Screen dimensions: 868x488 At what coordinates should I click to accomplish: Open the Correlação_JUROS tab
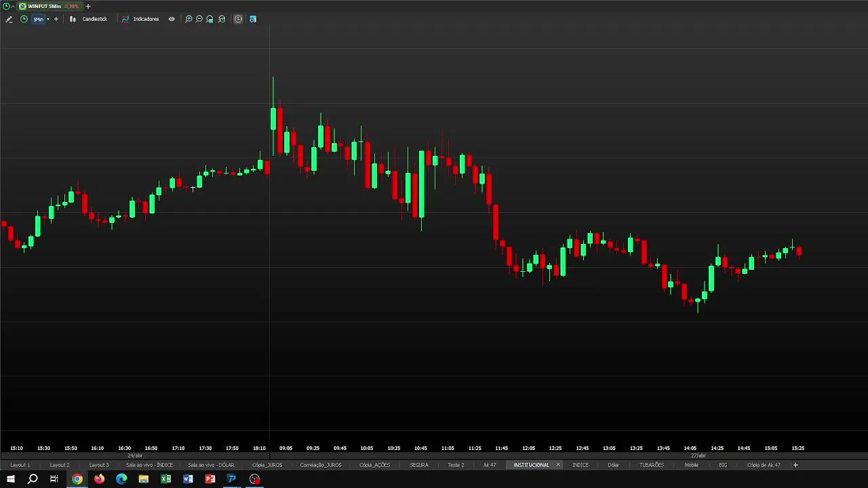(321, 465)
